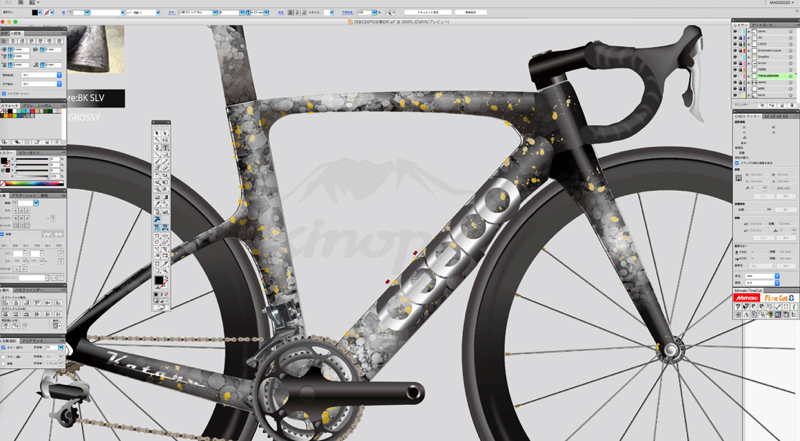The width and height of the screenshot is (800, 441).
Task: Open the カラーガイド tab
Action: [29, 153]
